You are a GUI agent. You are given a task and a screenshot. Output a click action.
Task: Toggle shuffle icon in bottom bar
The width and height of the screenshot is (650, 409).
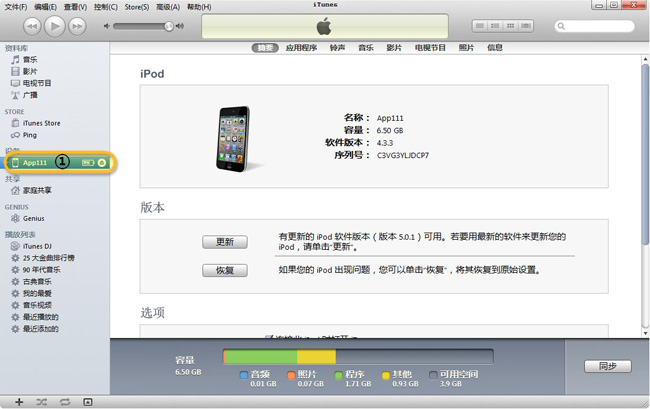click(41, 402)
